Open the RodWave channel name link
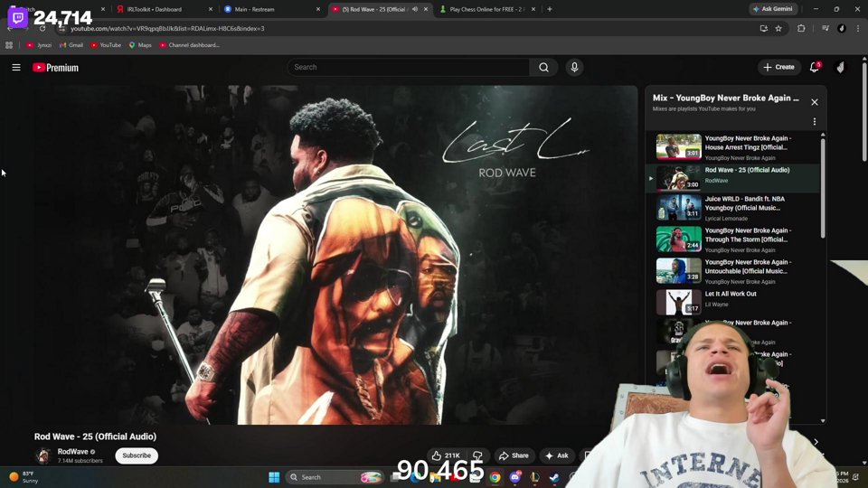This screenshot has width=868, height=488. [72, 452]
